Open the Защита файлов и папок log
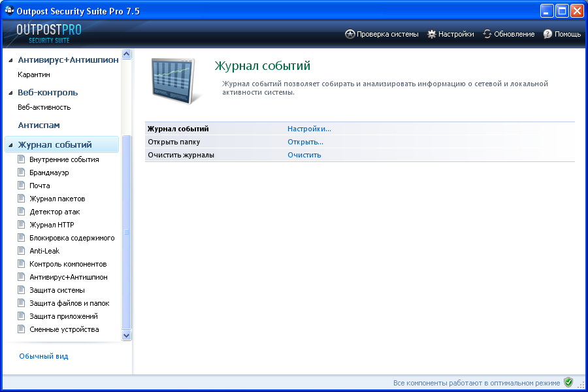Viewport: 588px width, 392px height. click(x=69, y=303)
